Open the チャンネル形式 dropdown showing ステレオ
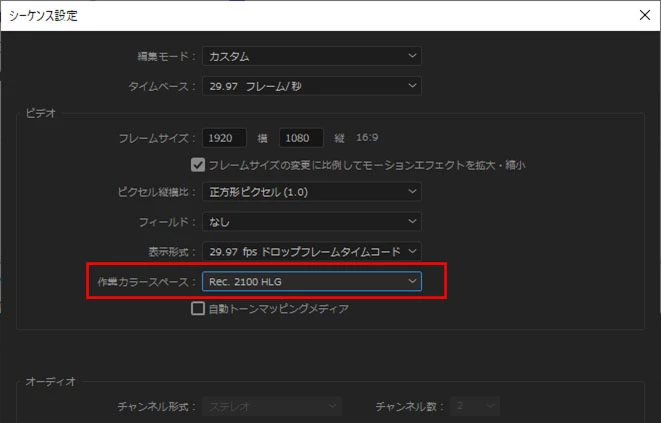The width and height of the screenshot is (661, 423). tap(272, 406)
